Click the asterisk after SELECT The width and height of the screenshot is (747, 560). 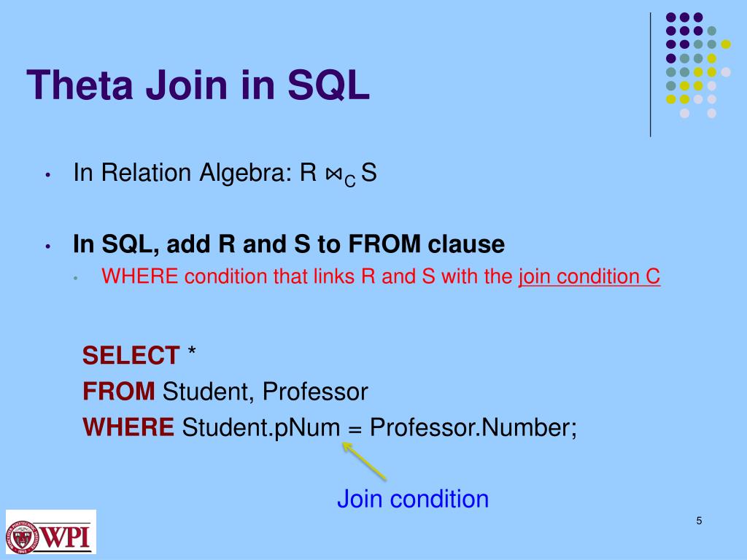coord(192,353)
